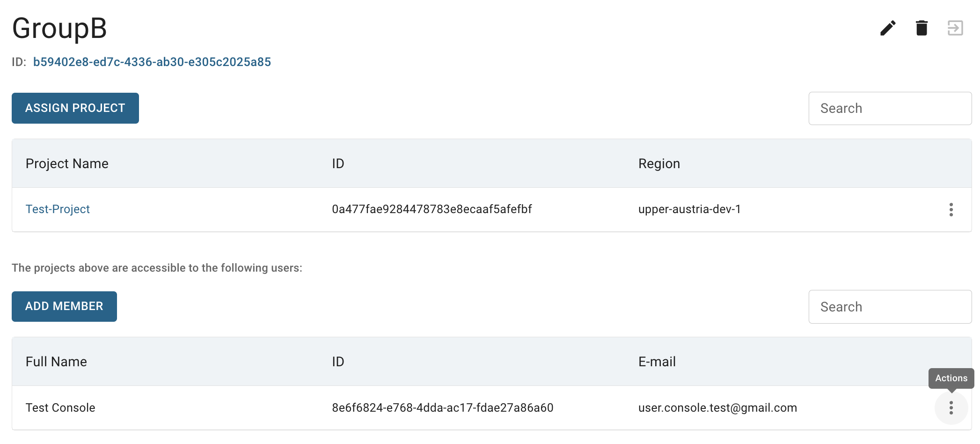This screenshot has width=980, height=444.
Task: Sort by Project Name column header
Action: pyautogui.click(x=67, y=163)
